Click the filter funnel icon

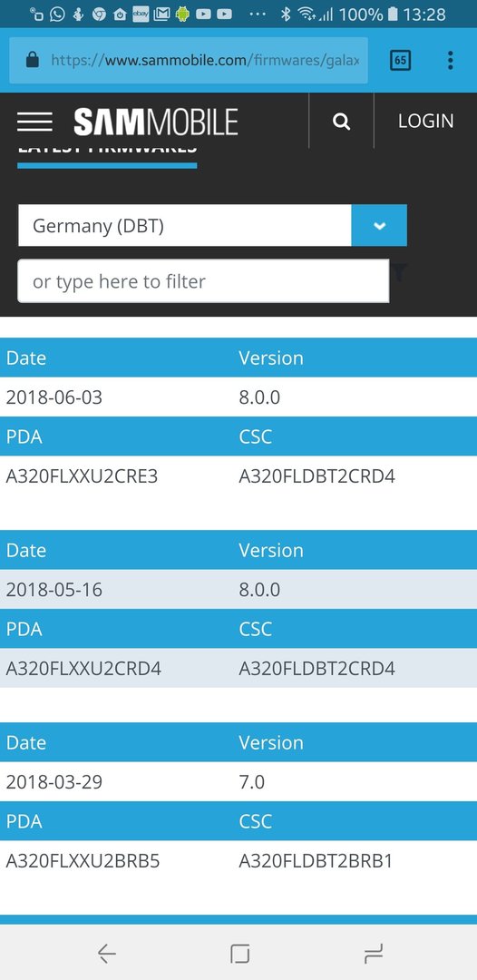[x=400, y=272]
